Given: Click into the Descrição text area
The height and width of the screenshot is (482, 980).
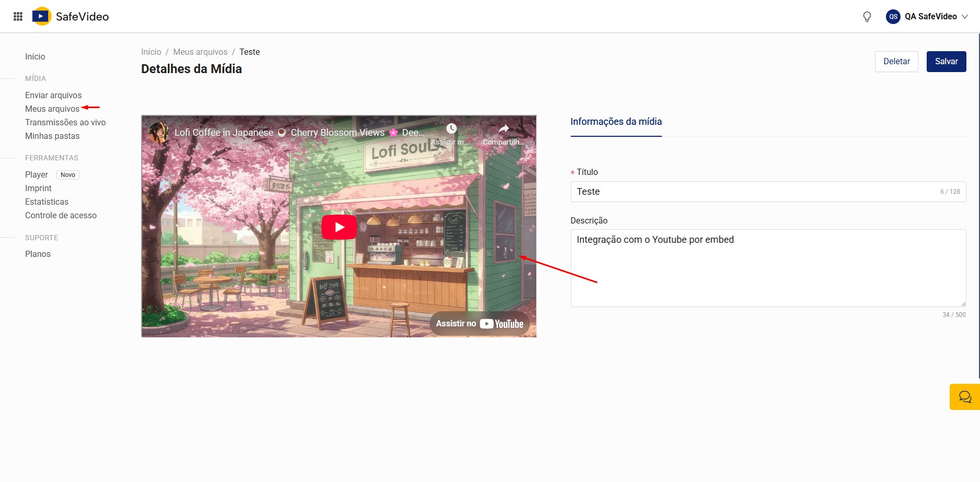Looking at the screenshot, I should pos(768,268).
